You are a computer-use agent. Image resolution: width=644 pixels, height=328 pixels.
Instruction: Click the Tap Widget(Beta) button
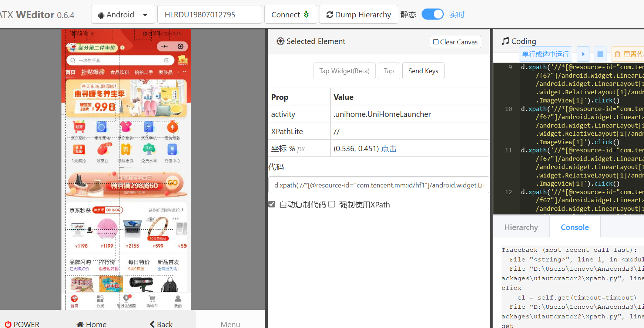(x=344, y=71)
